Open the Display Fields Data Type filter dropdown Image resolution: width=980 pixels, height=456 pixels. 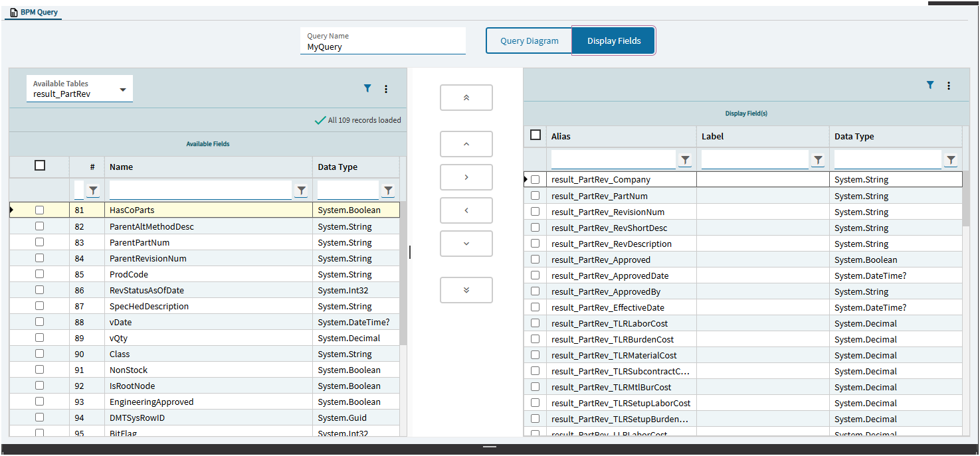tap(951, 160)
